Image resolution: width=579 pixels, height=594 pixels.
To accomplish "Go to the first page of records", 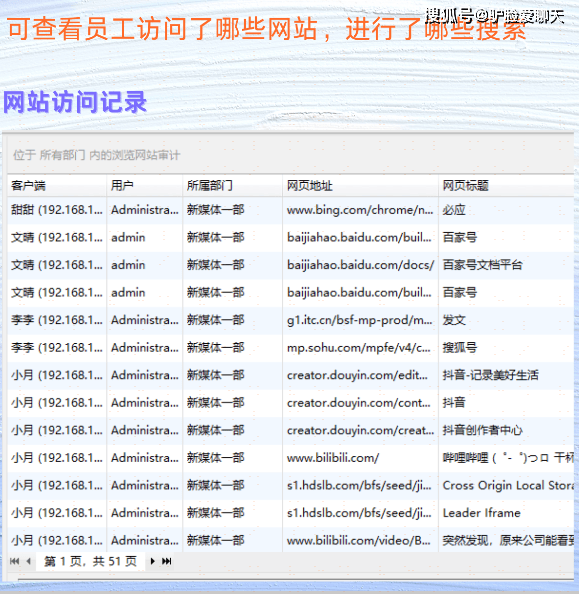I will 14,561.
